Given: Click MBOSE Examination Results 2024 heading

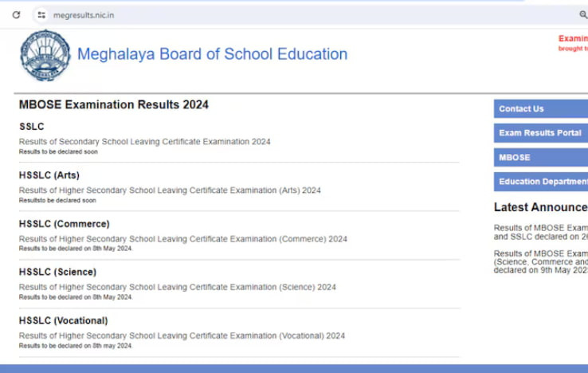Looking at the screenshot, I should click(114, 104).
